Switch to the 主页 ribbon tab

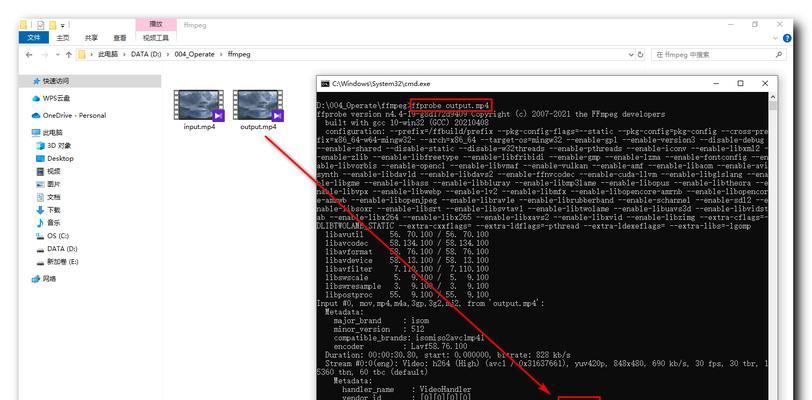coord(63,37)
